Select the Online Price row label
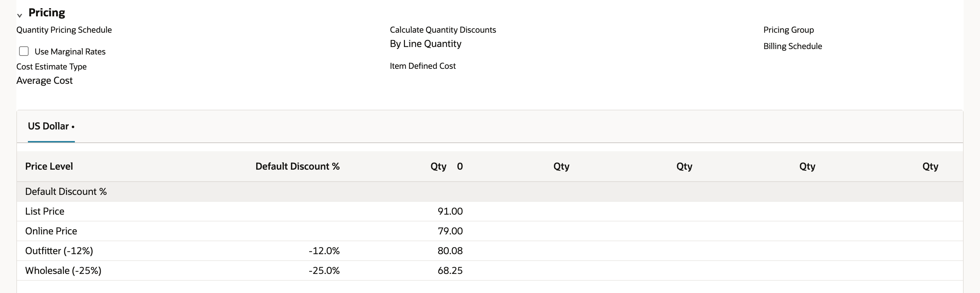Viewport: 980px width, 293px height. 51,231
